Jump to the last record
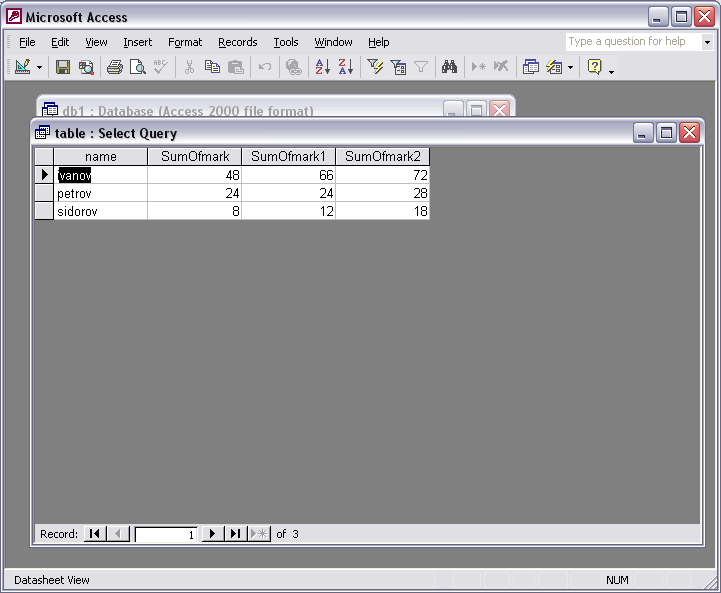721x593 pixels. [x=235, y=534]
